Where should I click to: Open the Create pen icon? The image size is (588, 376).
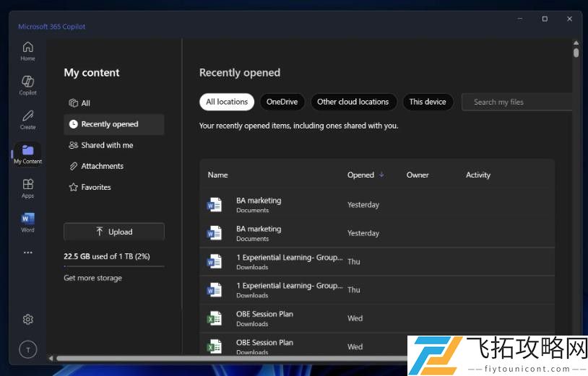pyautogui.click(x=27, y=120)
